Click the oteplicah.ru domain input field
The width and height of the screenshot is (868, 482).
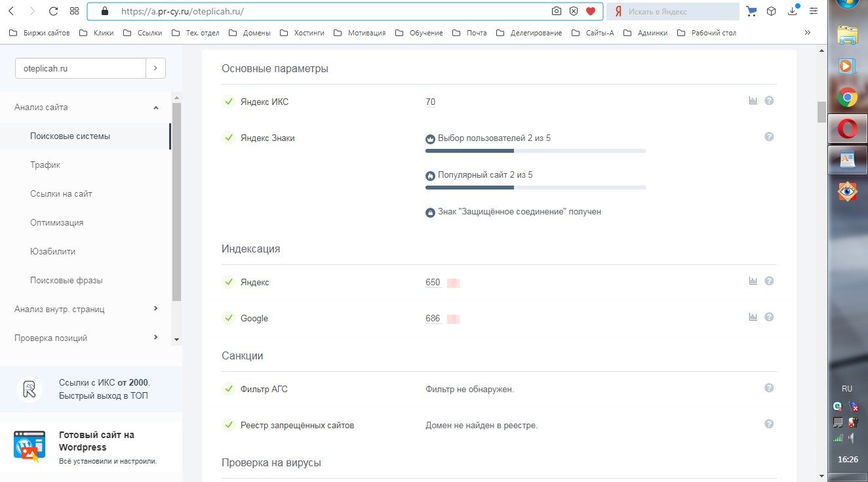[x=80, y=68]
